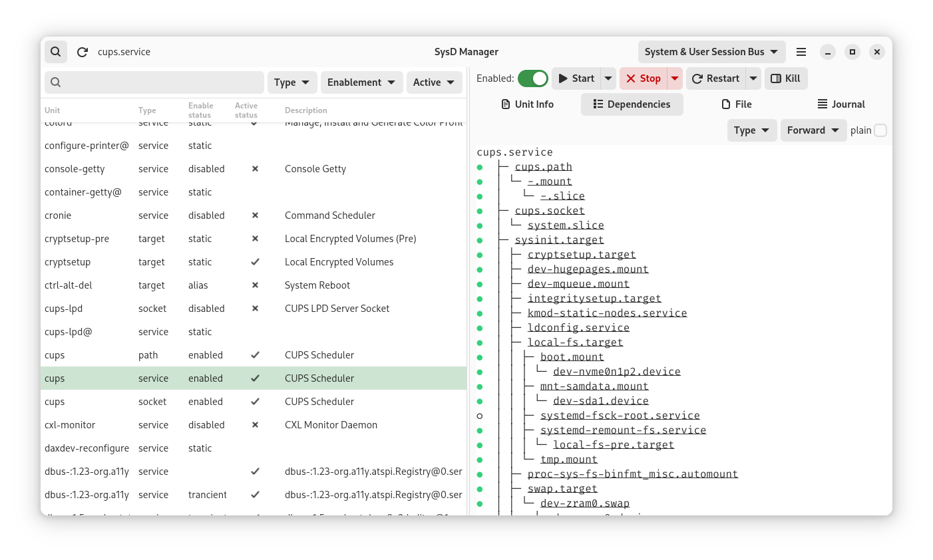Start the selected unit
933x560 pixels.
(576, 78)
